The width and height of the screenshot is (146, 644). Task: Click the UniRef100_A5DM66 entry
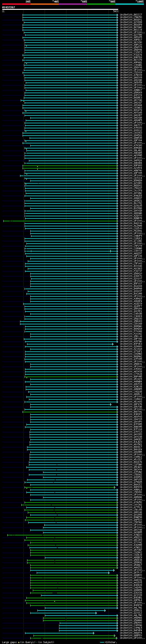point(131,618)
